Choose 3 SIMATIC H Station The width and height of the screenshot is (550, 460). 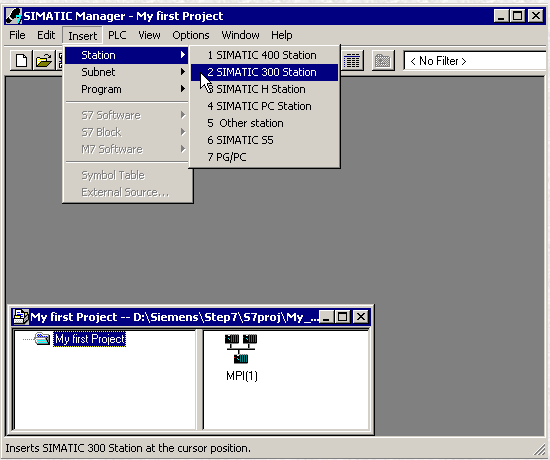pyautogui.click(x=264, y=89)
